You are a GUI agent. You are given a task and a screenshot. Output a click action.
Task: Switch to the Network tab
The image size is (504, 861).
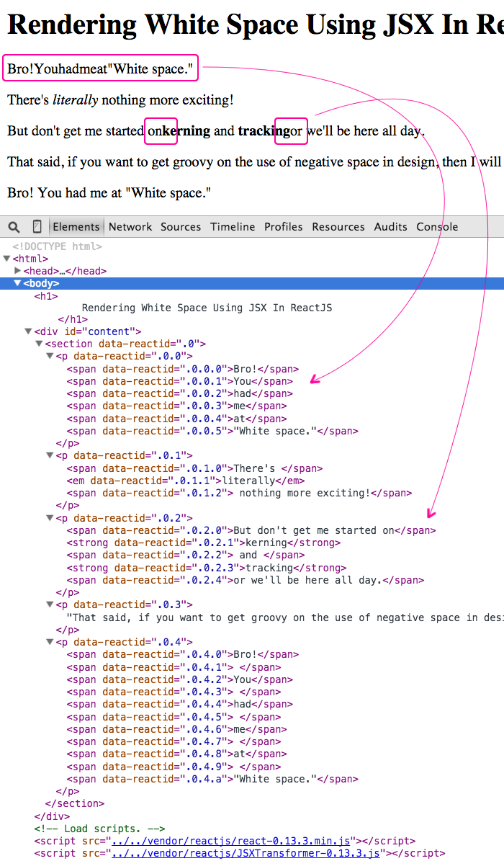[130, 227]
